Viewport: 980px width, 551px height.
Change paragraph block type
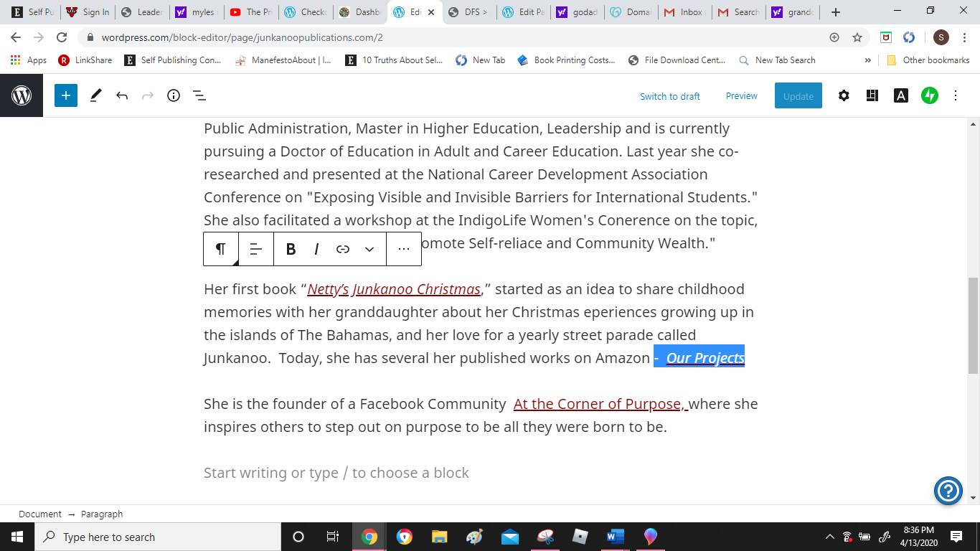[x=221, y=249]
